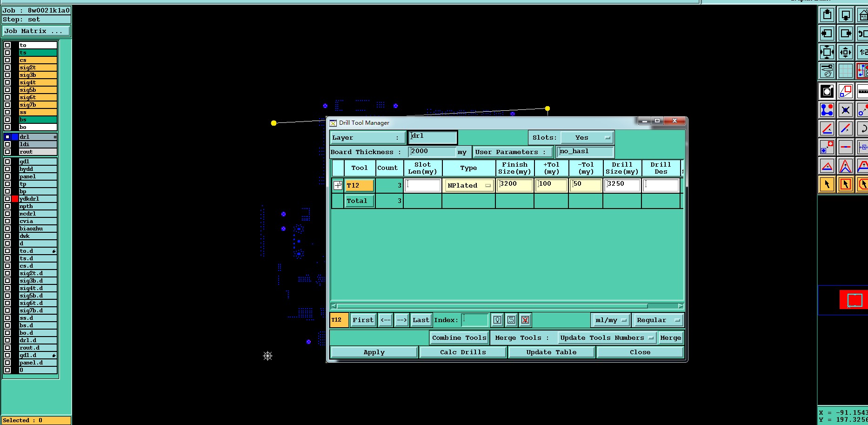Select the red-blue angle measure tool
Image resolution: width=868 pixels, height=425 pixels.
[x=827, y=128]
